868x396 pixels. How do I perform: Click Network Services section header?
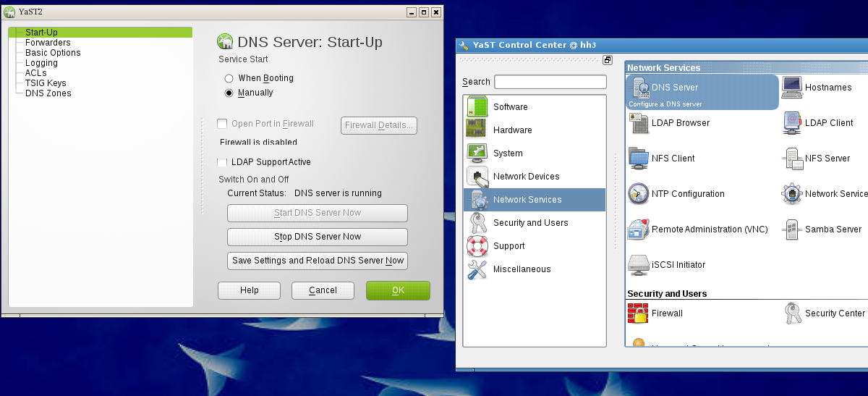click(x=664, y=67)
